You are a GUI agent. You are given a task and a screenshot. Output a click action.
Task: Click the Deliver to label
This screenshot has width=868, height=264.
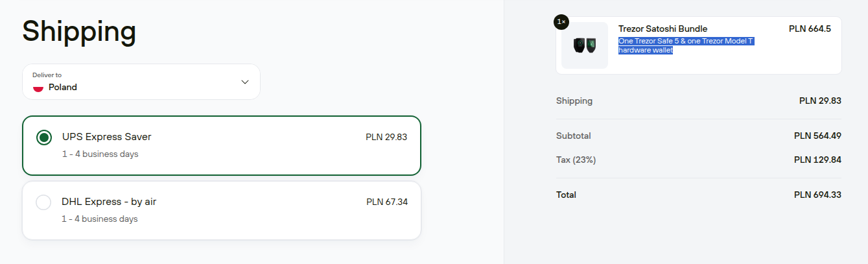click(47, 75)
